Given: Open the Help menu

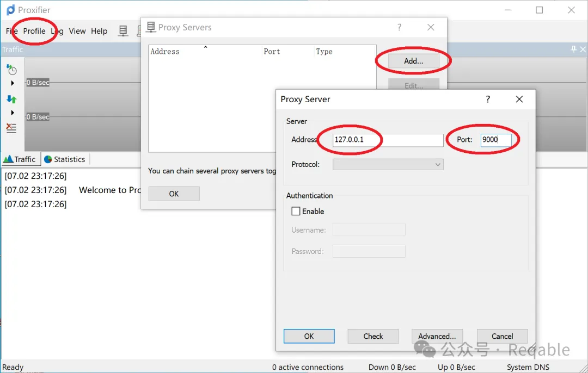Looking at the screenshot, I should (x=99, y=31).
